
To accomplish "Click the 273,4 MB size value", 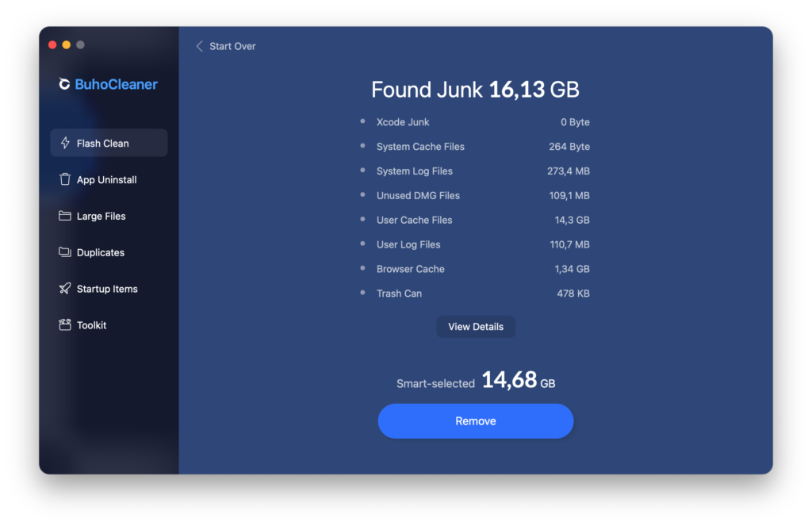I will (x=569, y=171).
